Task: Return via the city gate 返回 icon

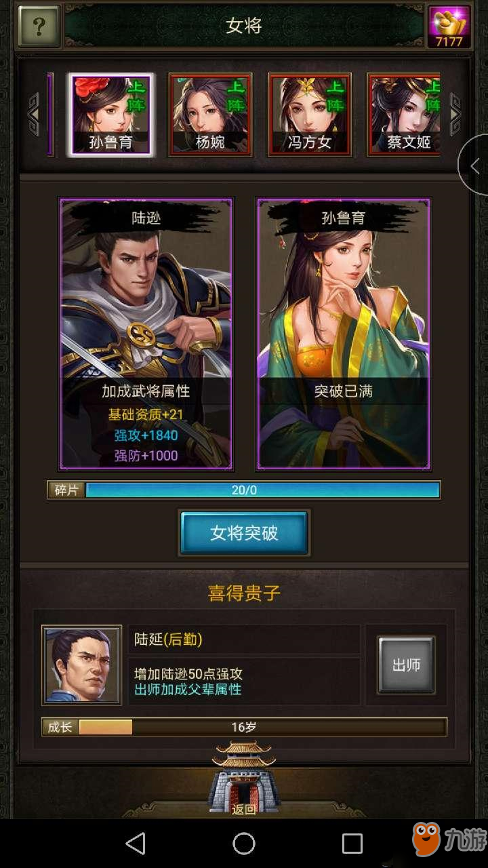Action: (244, 778)
